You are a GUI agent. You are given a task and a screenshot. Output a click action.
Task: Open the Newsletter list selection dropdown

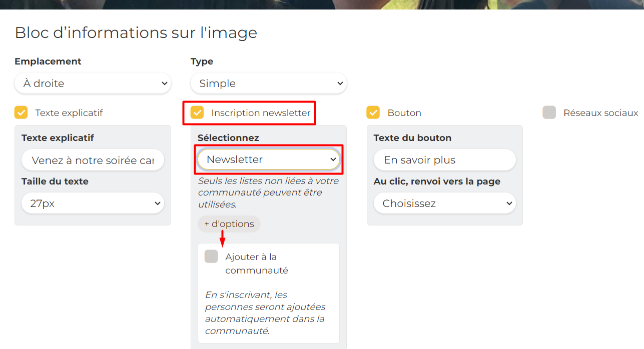268,159
